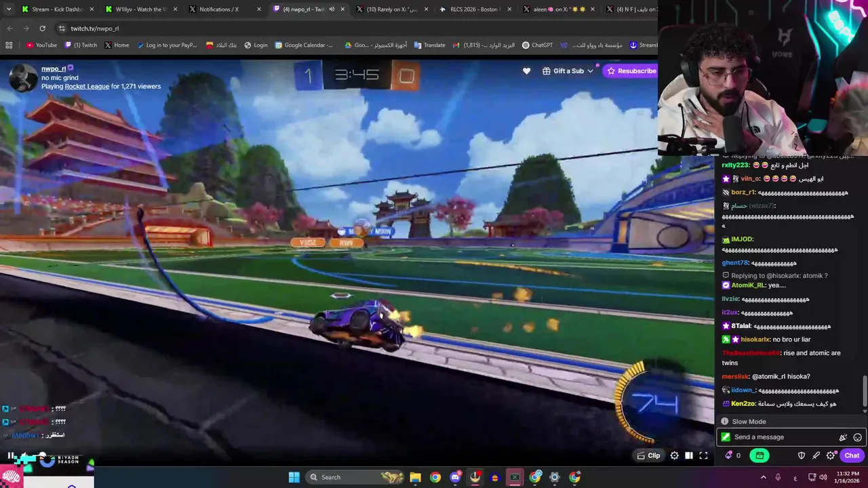Open the tab search dropdown arrow
Screen dimensions: 868x488
coord(8,9)
